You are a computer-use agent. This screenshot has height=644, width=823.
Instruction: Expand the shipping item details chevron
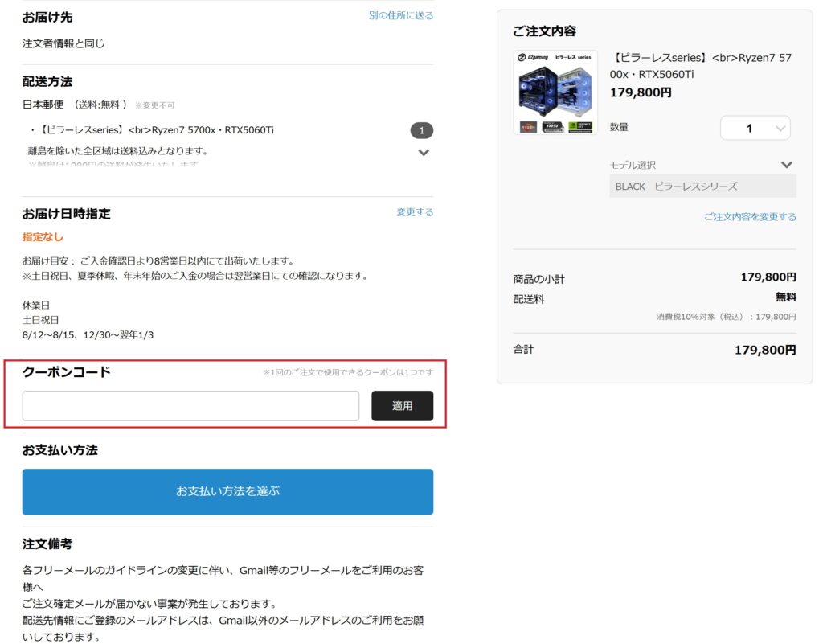pos(424,153)
